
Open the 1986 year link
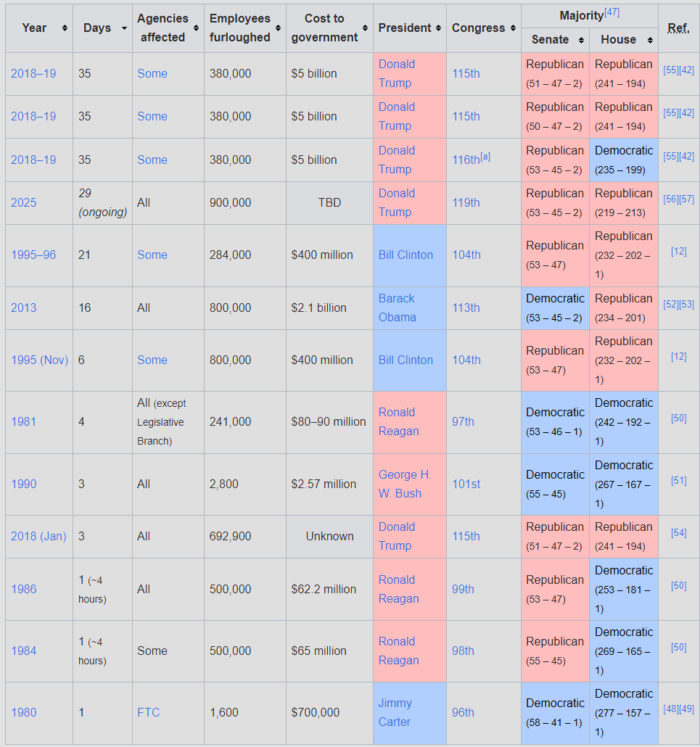(24, 590)
